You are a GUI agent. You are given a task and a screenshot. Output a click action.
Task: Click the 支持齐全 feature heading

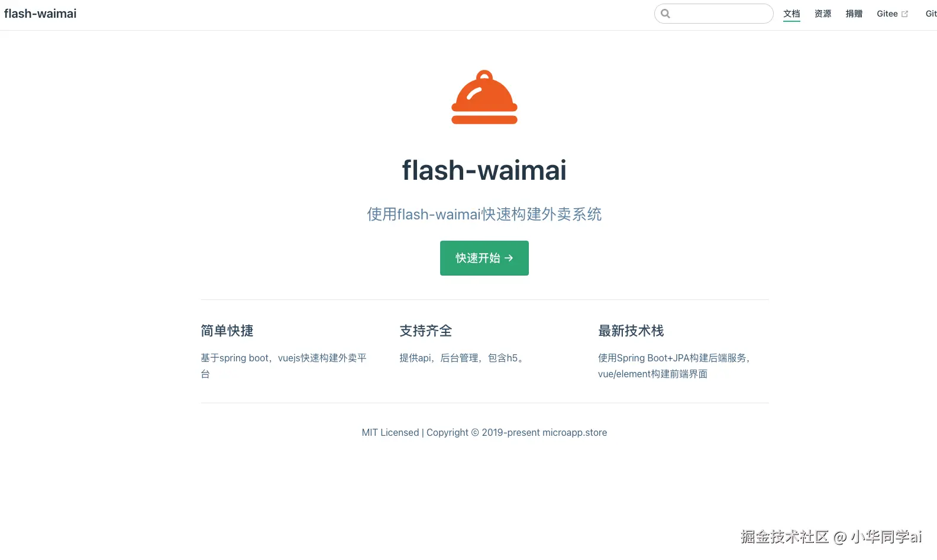click(x=426, y=331)
